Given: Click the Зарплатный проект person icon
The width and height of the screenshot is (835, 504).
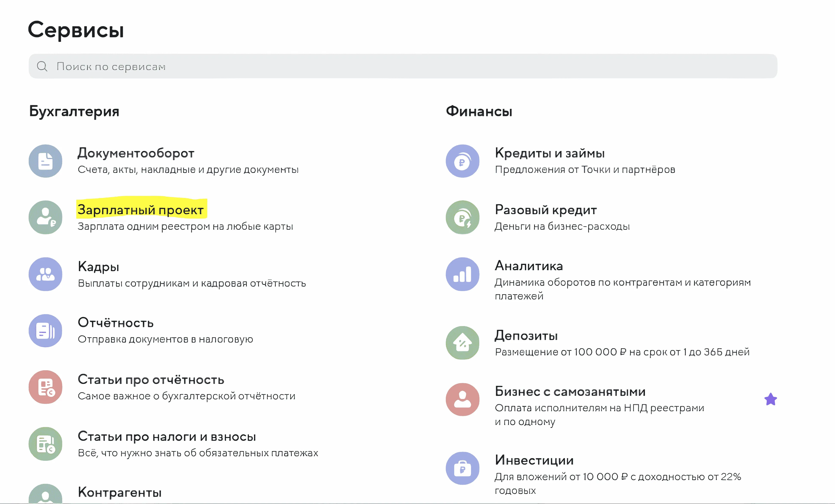Looking at the screenshot, I should pos(45,217).
